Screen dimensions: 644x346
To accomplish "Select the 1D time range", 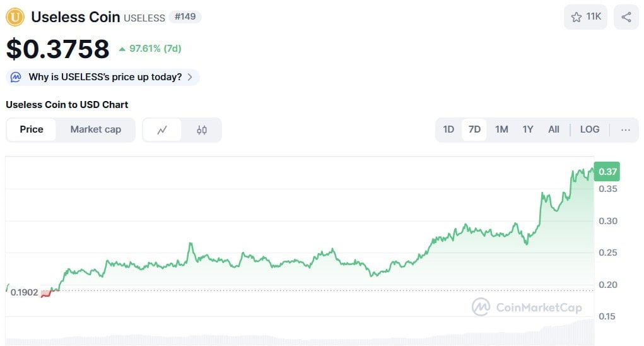I will tap(448, 129).
